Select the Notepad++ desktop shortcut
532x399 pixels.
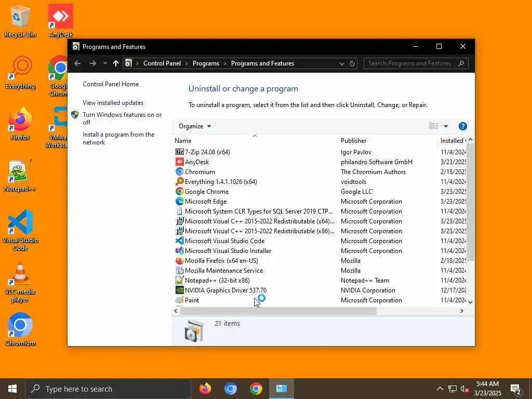point(20,176)
